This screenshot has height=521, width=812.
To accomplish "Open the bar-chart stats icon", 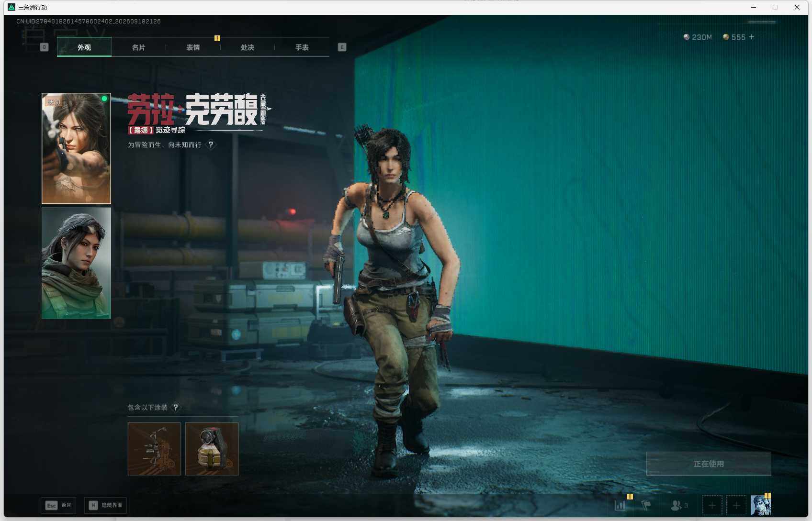I will pos(620,505).
